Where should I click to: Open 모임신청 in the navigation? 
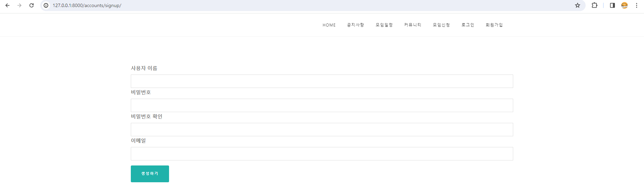tap(441, 25)
